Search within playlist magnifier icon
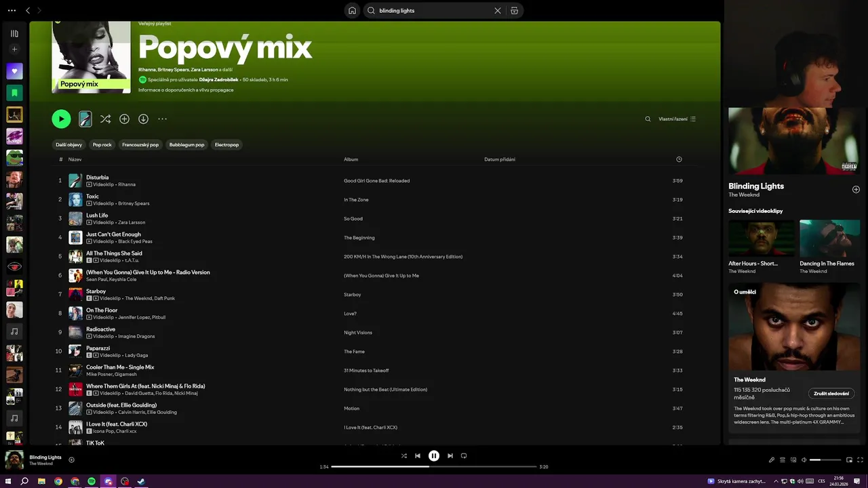The height and width of the screenshot is (488, 868). click(648, 119)
